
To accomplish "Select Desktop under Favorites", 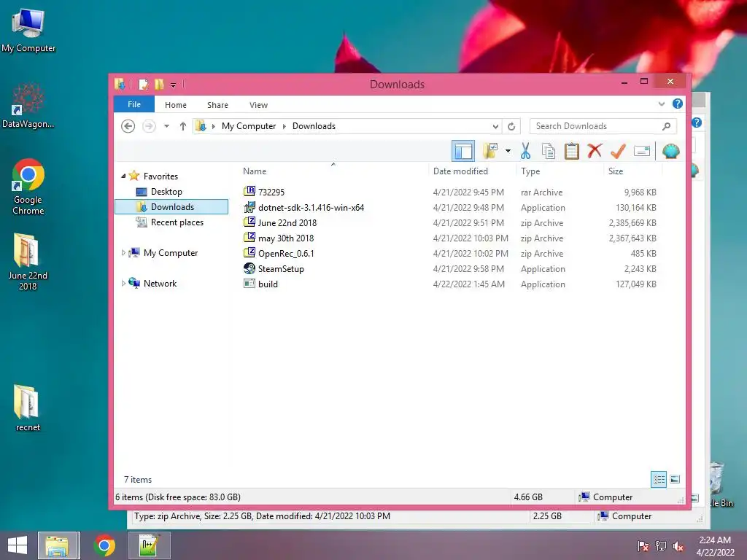I will [x=166, y=192].
